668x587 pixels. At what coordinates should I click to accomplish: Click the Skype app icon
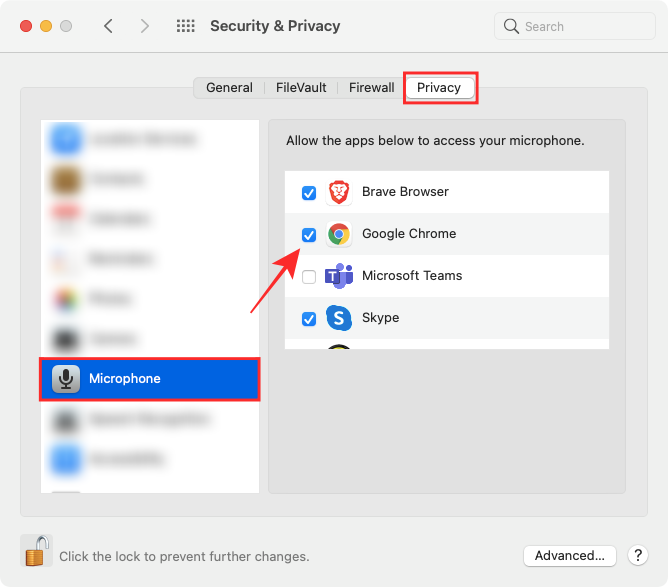(339, 318)
